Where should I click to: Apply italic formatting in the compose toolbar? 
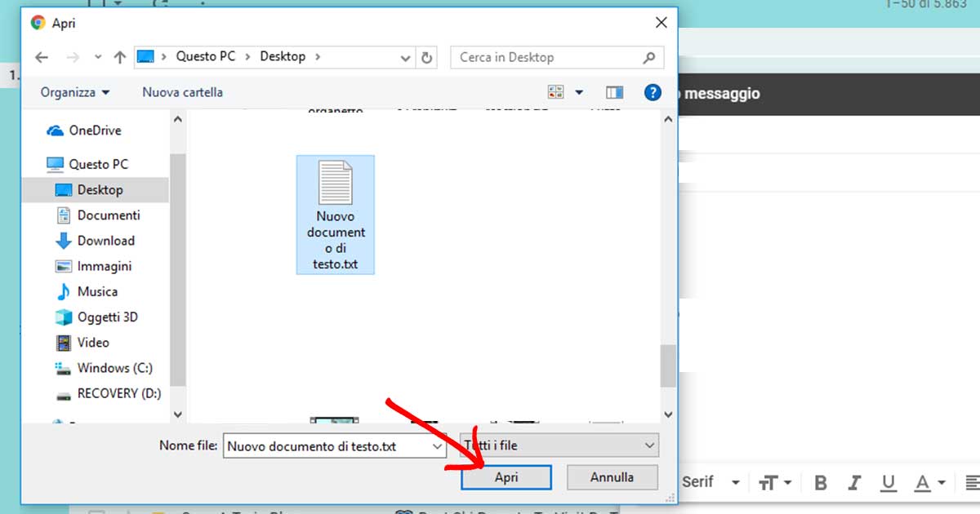(854, 482)
